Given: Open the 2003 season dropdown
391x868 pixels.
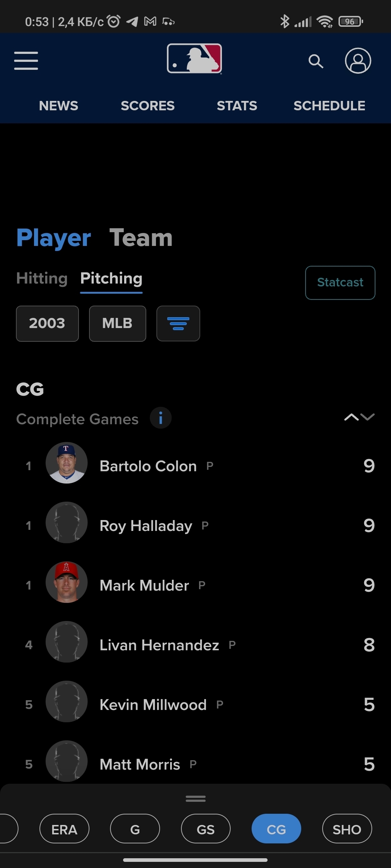Looking at the screenshot, I should tap(47, 323).
